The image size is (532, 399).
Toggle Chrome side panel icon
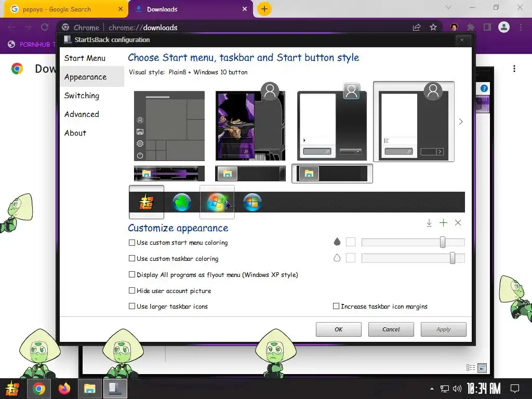[x=487, y=27]
